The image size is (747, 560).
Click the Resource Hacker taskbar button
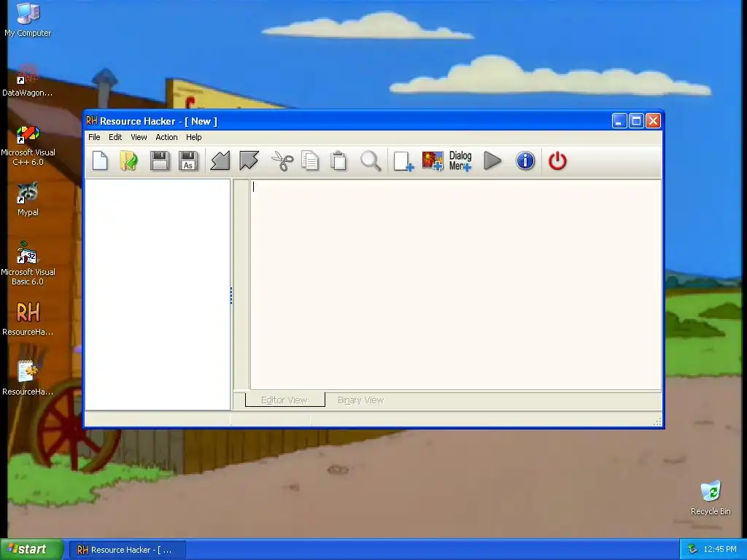pos(128,550)
